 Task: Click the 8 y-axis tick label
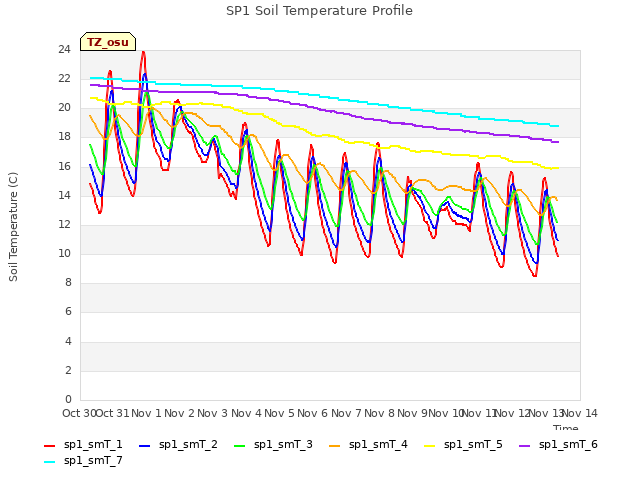[68, 283]
